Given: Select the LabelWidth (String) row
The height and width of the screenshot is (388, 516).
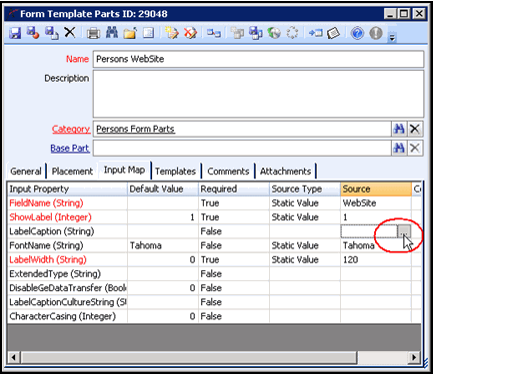Looking at the screenshot, I should (x=214, y=259).
